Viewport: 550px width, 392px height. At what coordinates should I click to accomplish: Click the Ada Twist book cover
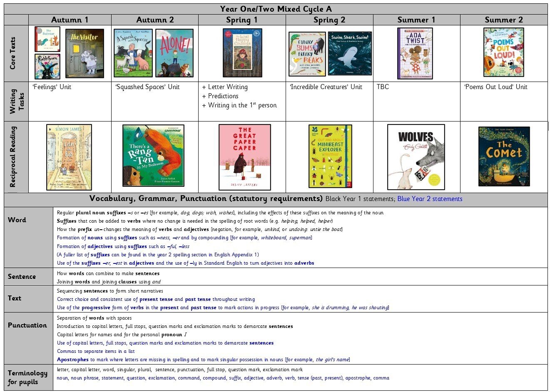(x=415, y=53)
